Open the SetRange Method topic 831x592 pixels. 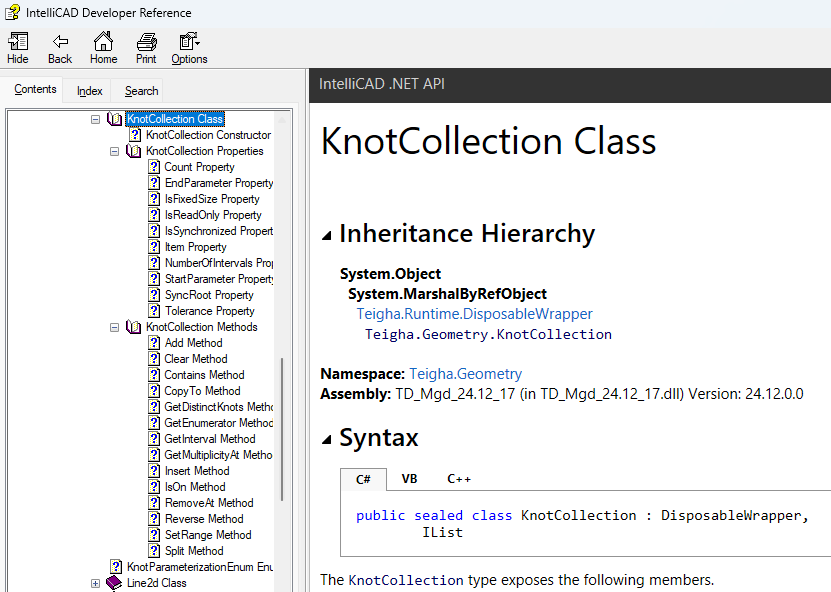click(208, 535)
